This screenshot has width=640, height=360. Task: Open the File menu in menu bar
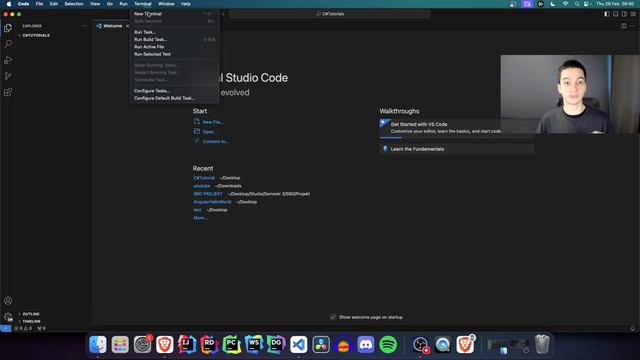tap(39, 4)
